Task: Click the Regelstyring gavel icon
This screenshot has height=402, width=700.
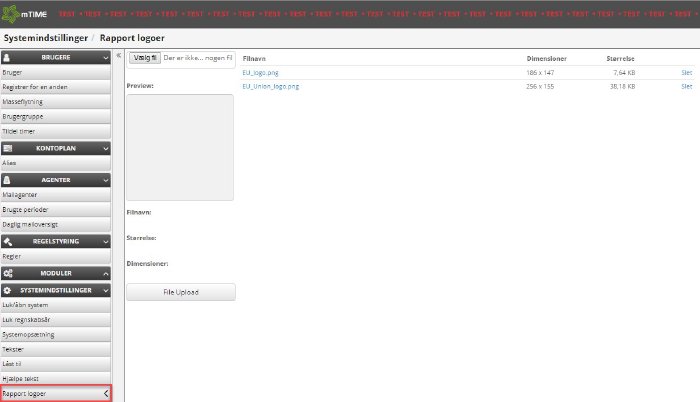Action: [x=8, y=241]
